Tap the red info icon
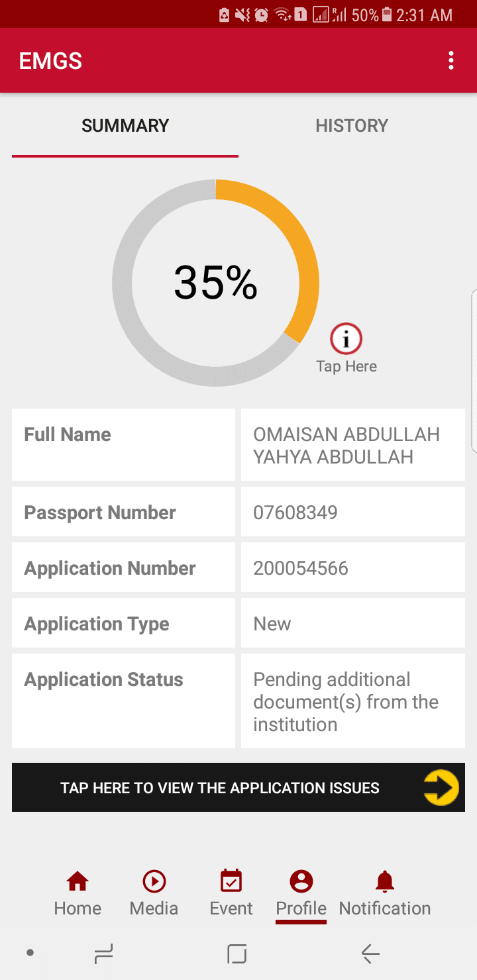The image size is (477, 980). tap(346, 340)
